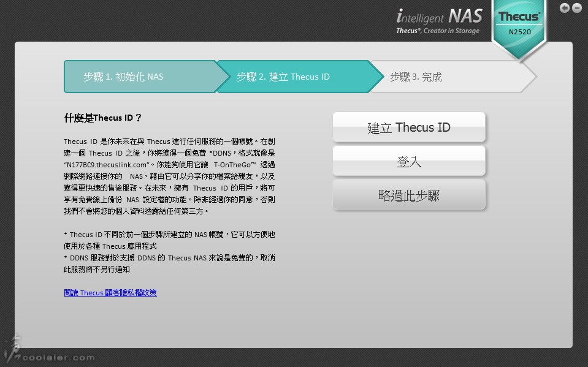The height and width of the screenshot is (367, 588).
Task: Click the heading 什麼是Thecus ID？
Action: [x=103, y=118]
